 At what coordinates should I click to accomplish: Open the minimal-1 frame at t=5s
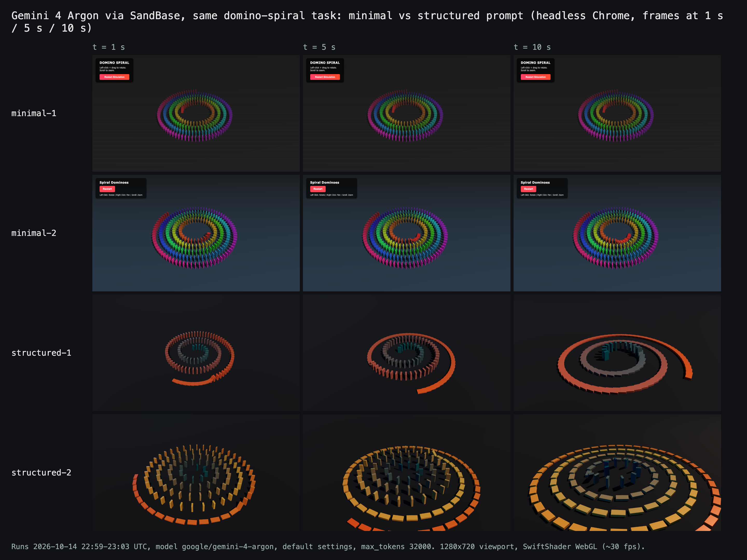coord(407,113)
